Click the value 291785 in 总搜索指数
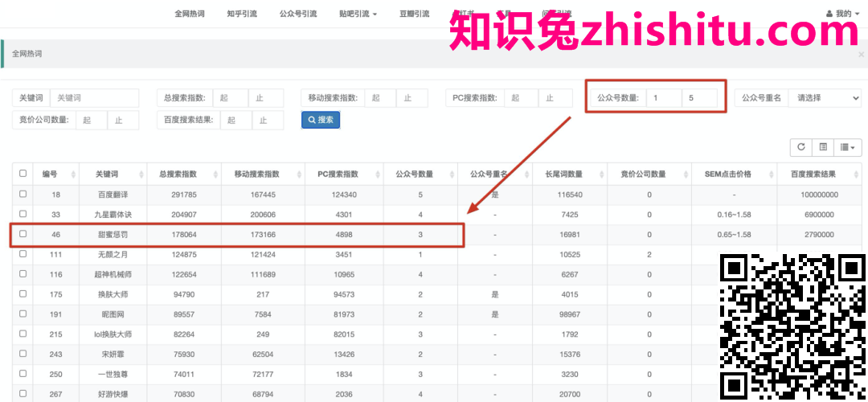This screenshot has width=868, height=402. click(184, 195)
